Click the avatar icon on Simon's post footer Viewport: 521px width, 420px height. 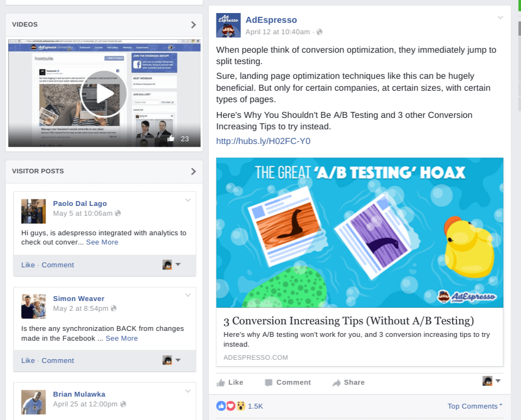click(x=167, y=360)
